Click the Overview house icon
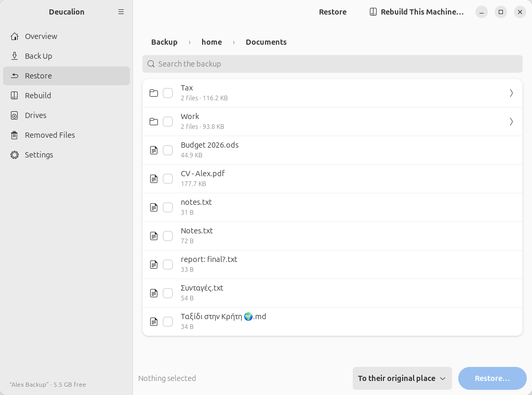The width and height of the screenshot is (532, 395). pos(14,36)
